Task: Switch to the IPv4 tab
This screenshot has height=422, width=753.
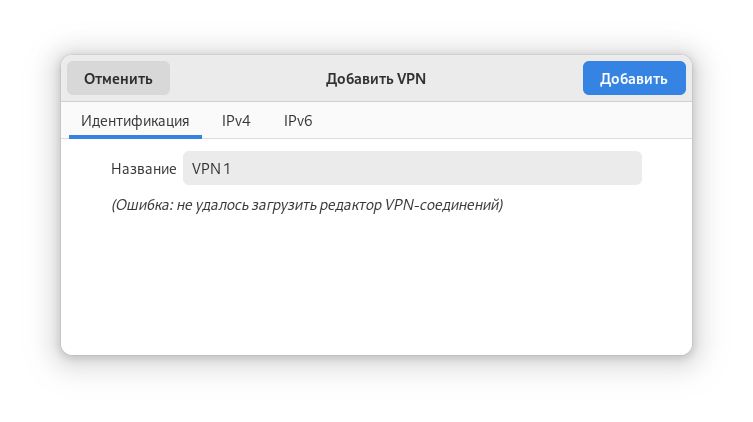Action: click(236, 121)
